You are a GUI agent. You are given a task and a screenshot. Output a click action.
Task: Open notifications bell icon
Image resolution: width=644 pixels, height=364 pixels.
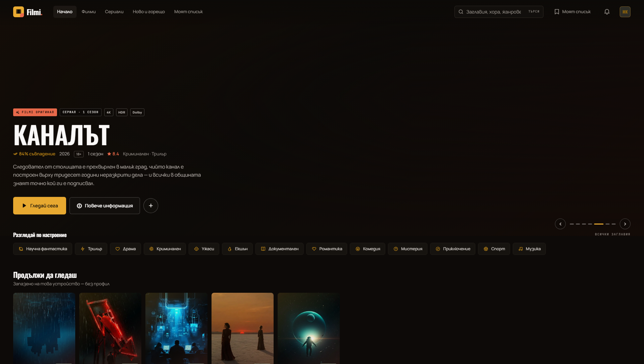coord(607,12)
